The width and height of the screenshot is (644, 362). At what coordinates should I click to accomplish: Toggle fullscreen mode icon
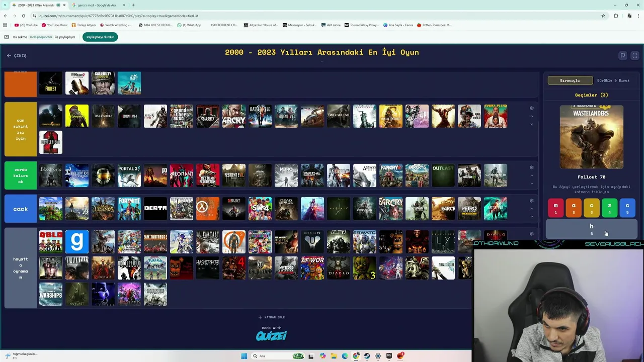pos(635,56)
